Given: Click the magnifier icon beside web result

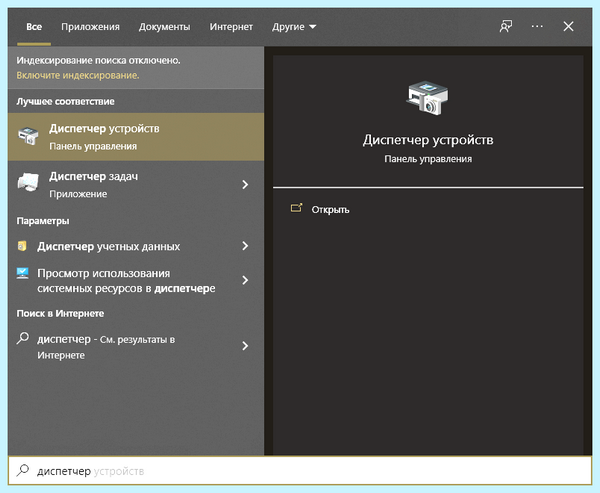Looking at the screenshot, I should [23, 338].
